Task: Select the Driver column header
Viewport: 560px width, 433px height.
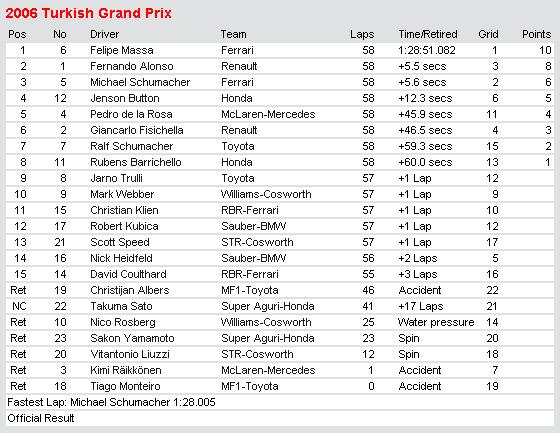Action: coord(104,34)
